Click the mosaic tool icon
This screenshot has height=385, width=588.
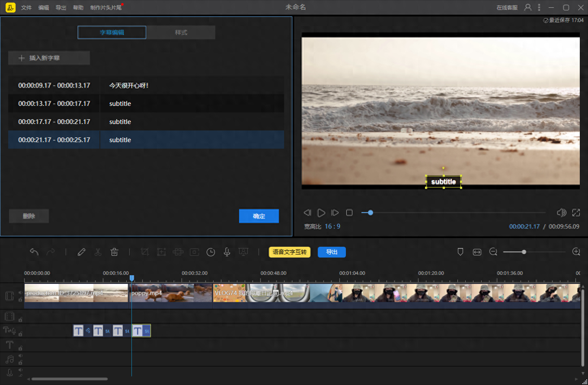point(178,252)
